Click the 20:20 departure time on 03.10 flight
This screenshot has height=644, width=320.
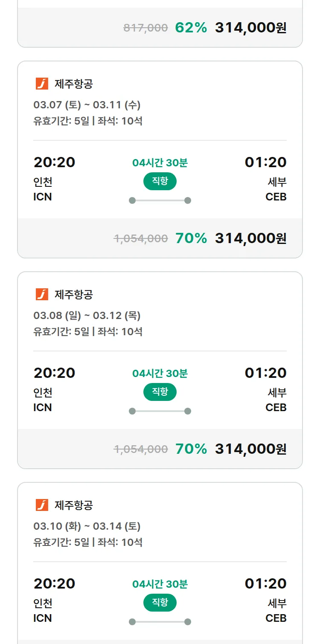[x=54, y=583]
